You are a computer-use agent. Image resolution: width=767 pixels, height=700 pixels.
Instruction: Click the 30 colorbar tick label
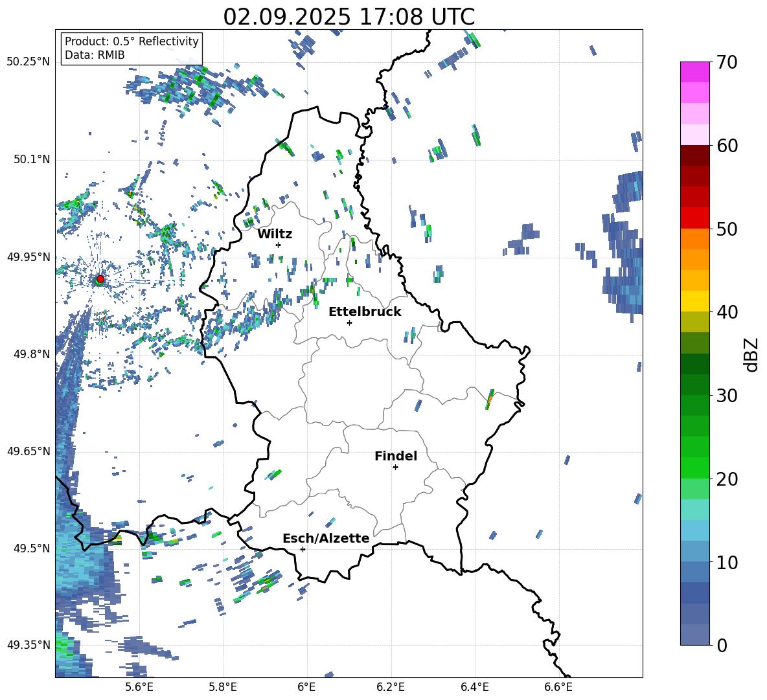coord(727,396)
